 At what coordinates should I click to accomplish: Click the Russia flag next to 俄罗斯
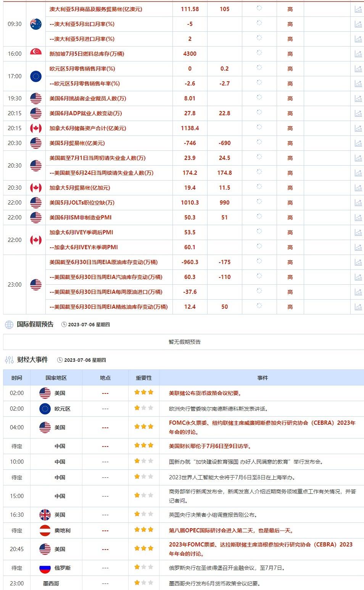point(45,568)
